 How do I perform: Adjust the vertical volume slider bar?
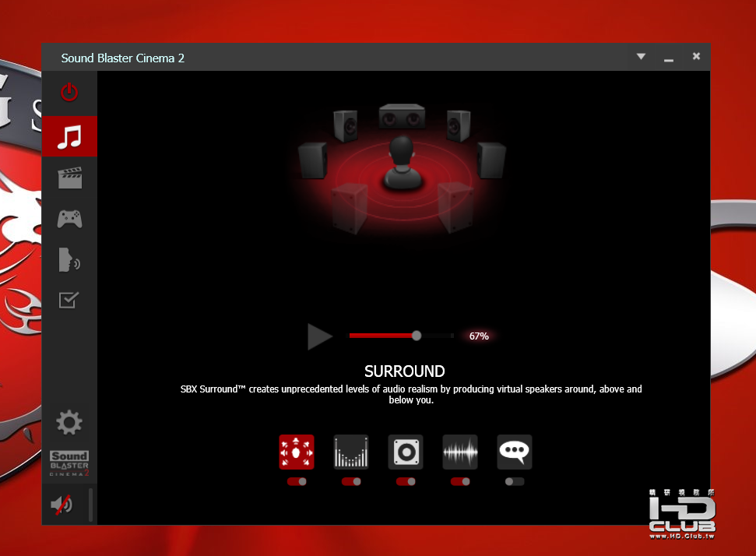click(x=90, y=505)
